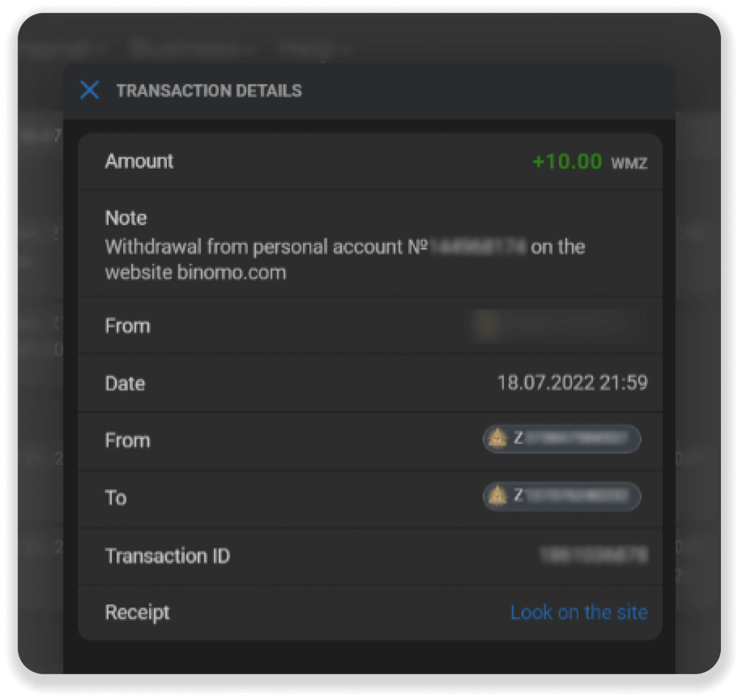
Task: Click the green amount indicator
Action: pyautogui.click(x=566, y=162)
